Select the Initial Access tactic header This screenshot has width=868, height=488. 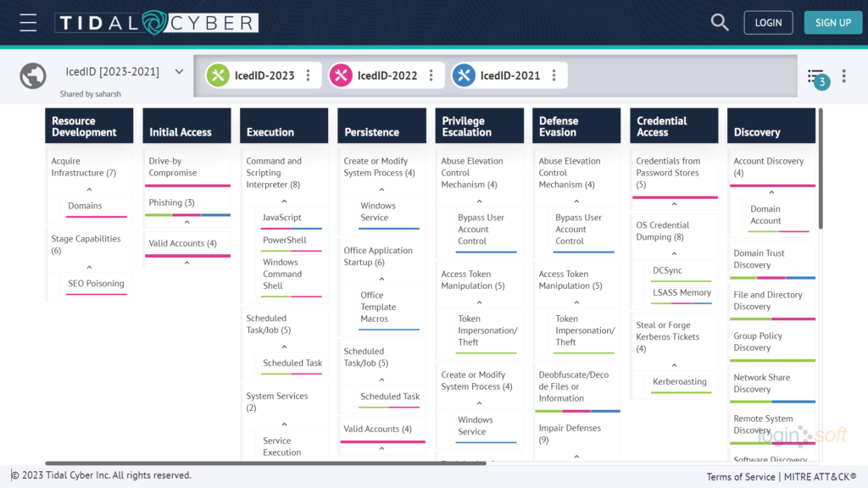pyautogui.click(x=187, y=126)
